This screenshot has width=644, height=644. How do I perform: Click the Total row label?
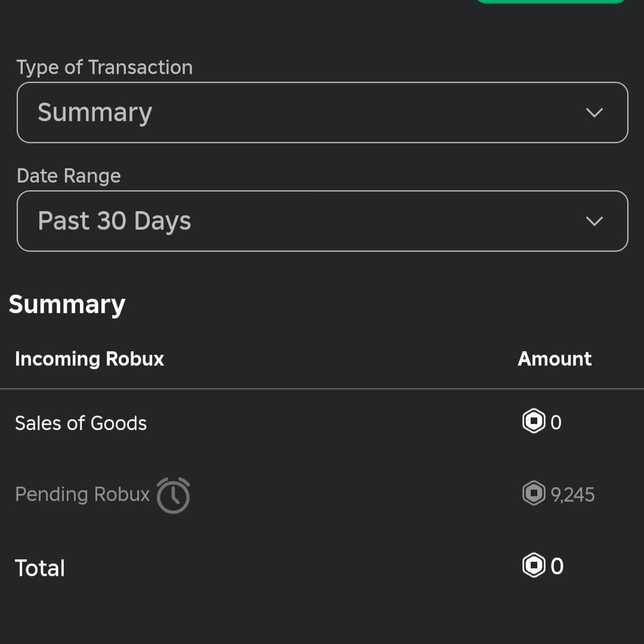39,567
